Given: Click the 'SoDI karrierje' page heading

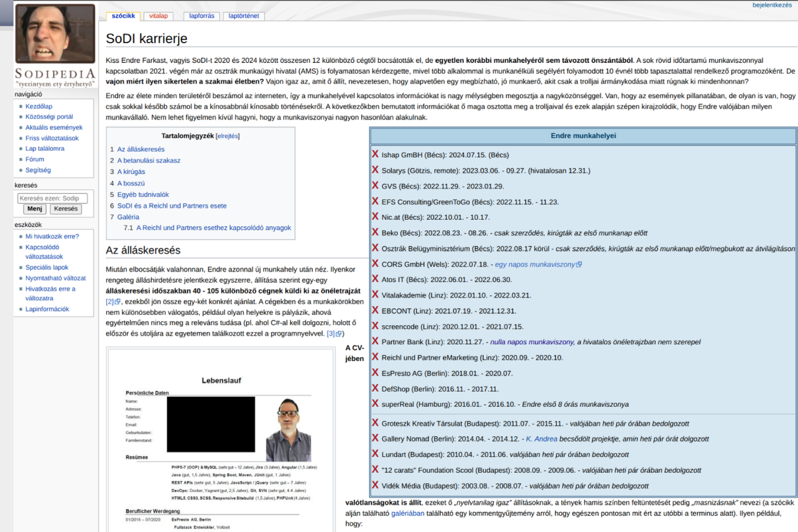Looking at the screenshot, I should (147, 38).
